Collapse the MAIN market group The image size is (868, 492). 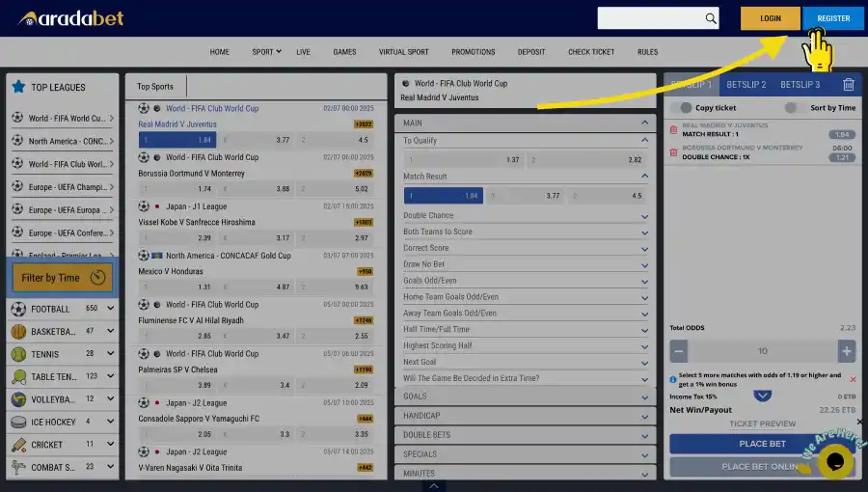click(525, 123)
